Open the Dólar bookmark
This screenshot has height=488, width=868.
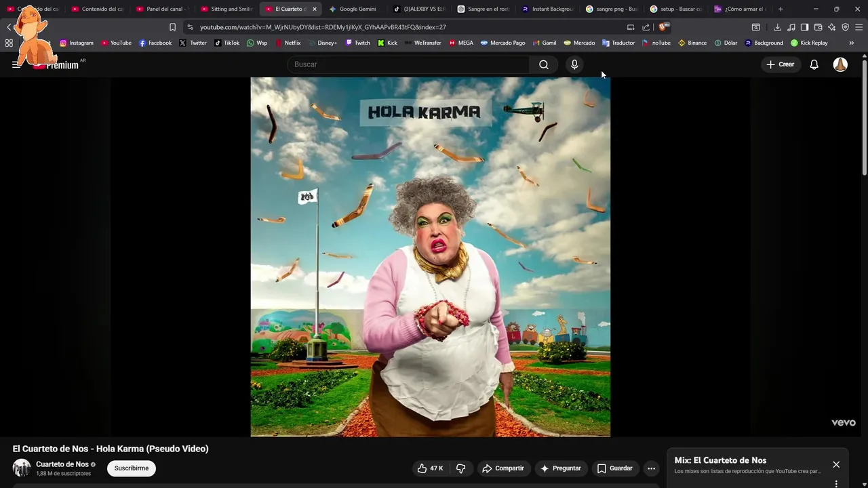[x=726, y=43]
